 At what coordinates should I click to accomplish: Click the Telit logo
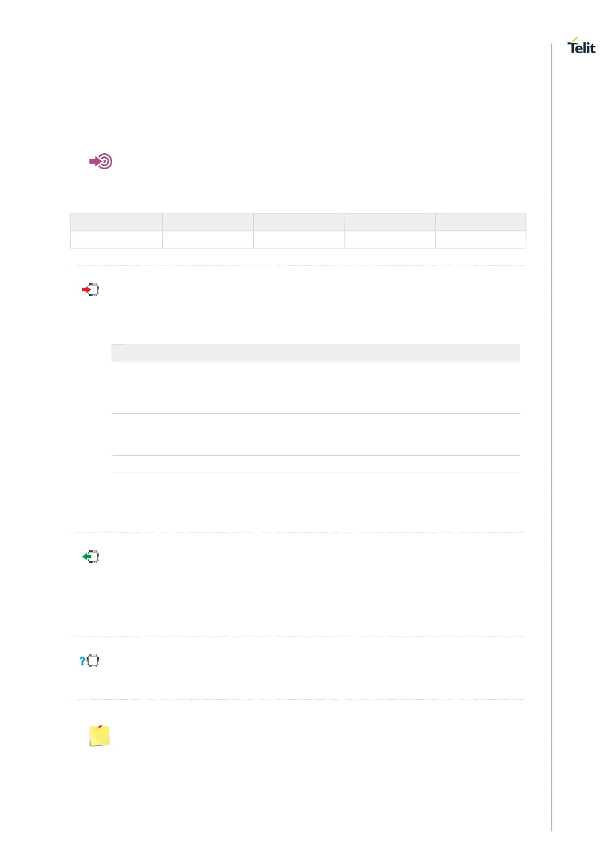581,46
